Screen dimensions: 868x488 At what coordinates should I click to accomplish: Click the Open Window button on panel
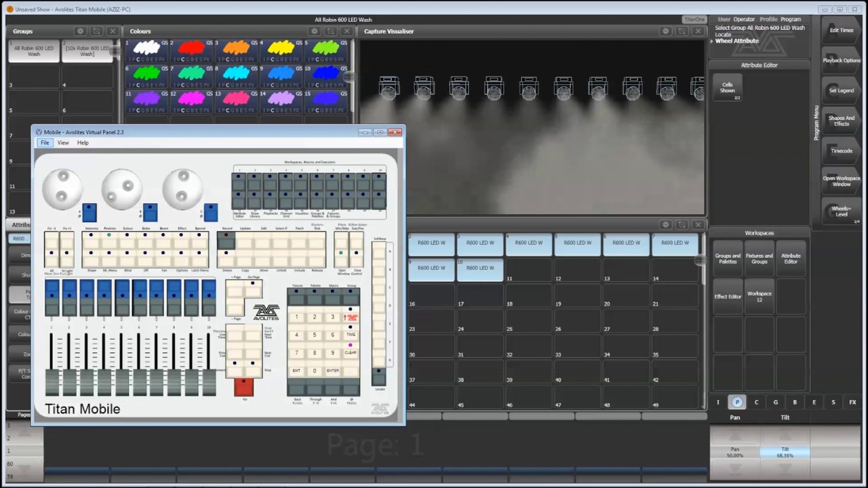click(341, 258)
